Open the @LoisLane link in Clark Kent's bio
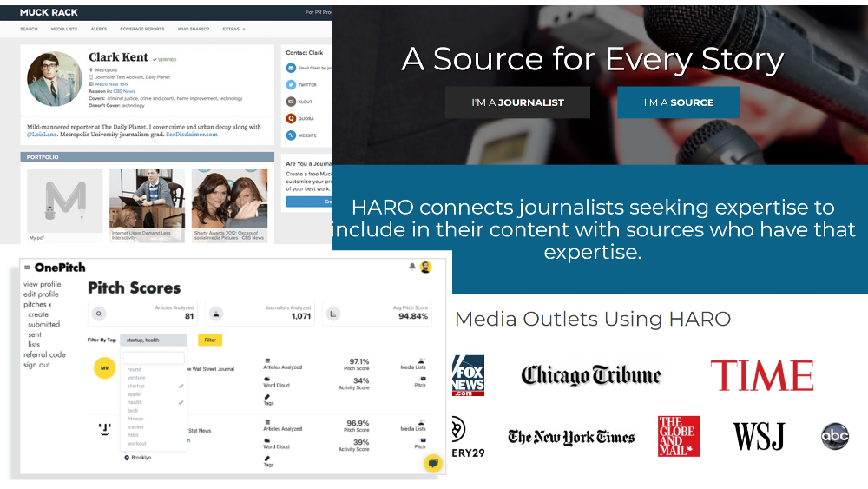The image size is (868, 489). pyautogui.click(x=42, y=134)
